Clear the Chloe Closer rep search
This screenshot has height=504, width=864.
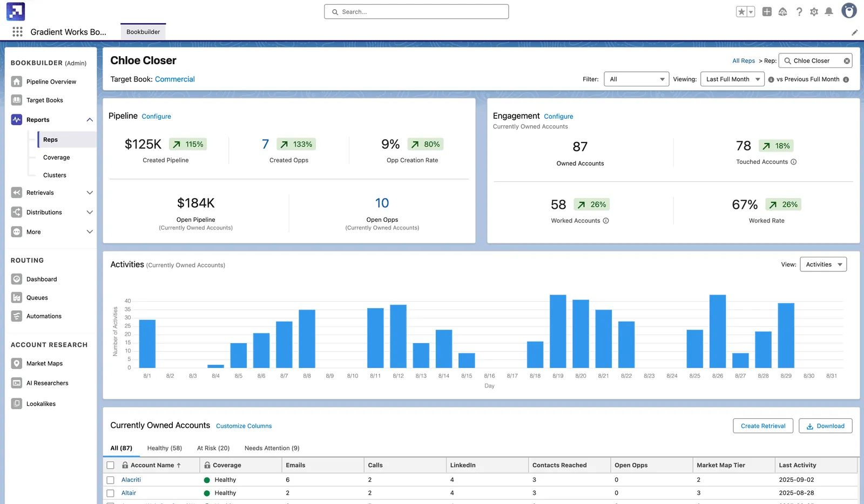coord(847,61)
